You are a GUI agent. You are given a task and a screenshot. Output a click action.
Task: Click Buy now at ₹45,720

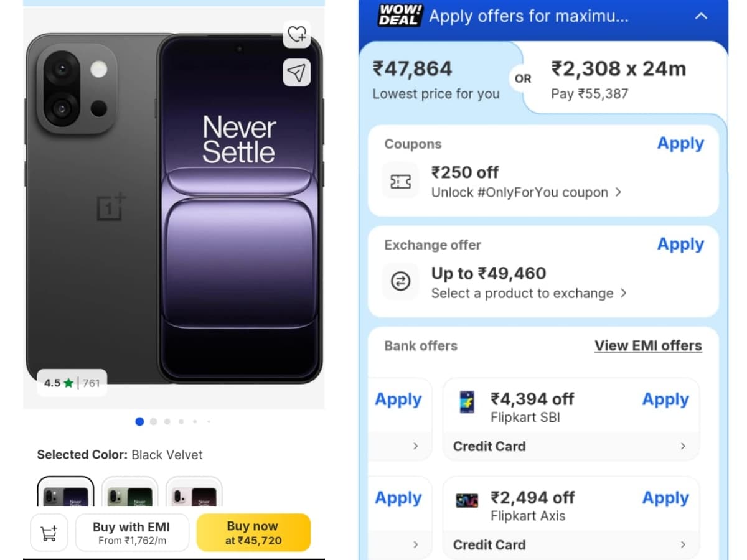pos(253,533)
